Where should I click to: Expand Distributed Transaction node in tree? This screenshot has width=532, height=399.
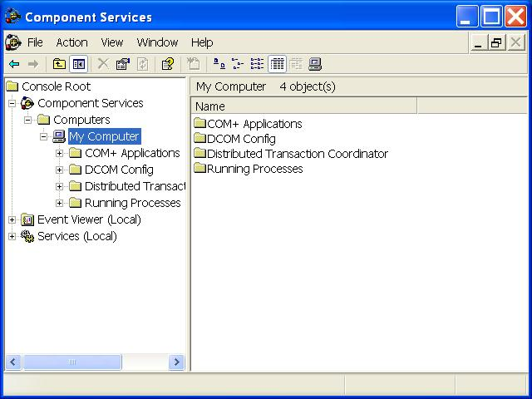click(59, 186)
